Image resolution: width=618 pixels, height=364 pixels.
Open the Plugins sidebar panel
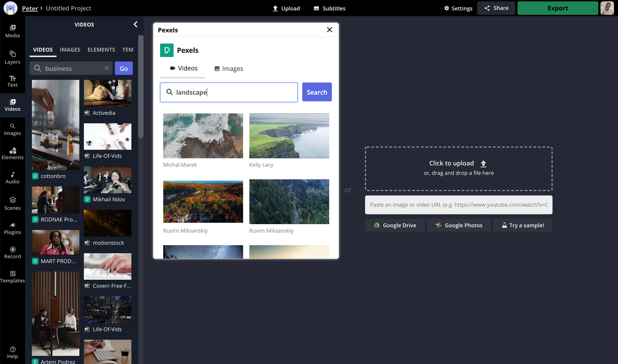click(12, 228)
